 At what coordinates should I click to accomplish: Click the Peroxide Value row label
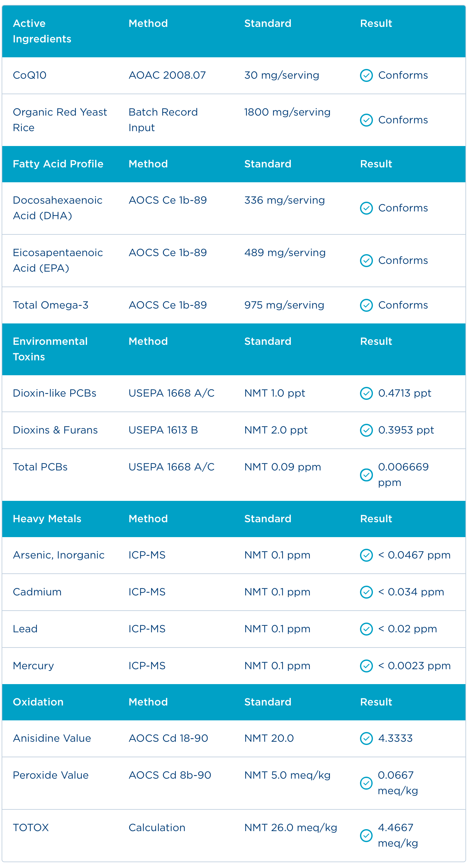point(50,775)
